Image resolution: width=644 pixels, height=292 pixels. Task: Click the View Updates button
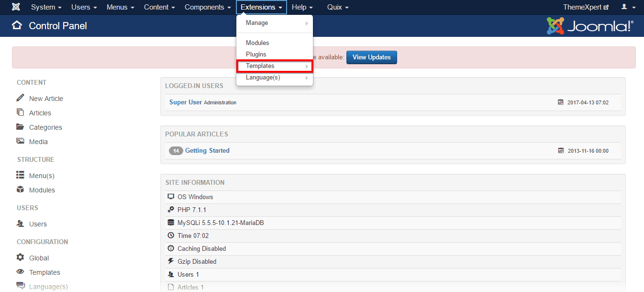pos(371,57)
